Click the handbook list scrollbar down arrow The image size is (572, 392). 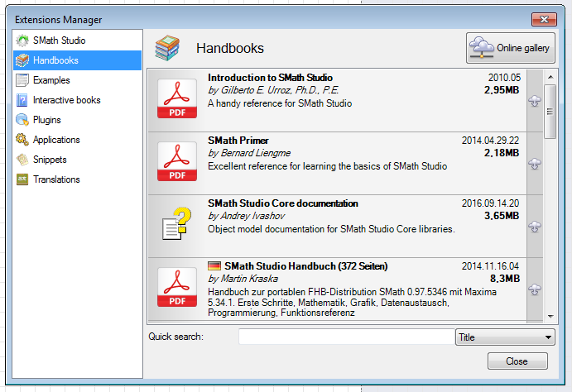pyautogui.click(x=550, y=316)
